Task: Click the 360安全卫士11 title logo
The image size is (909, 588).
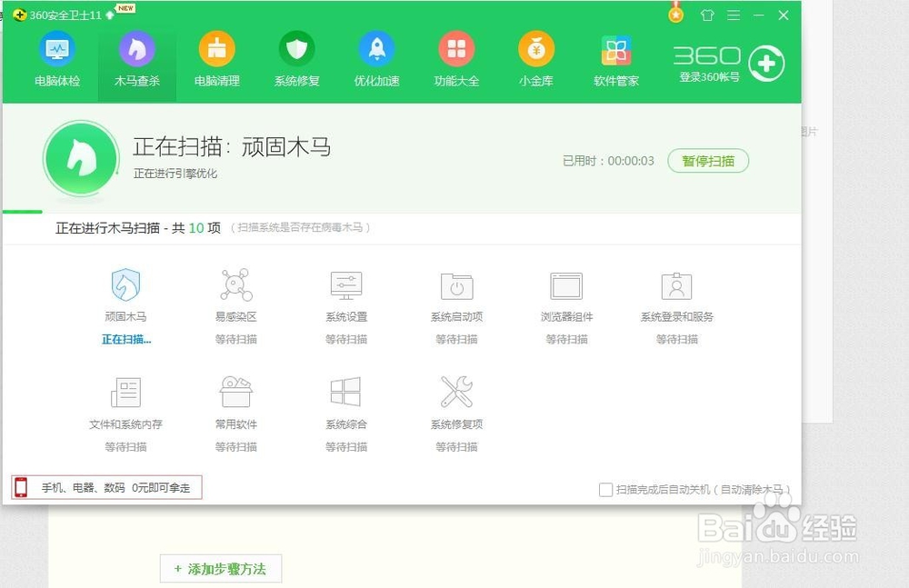Action: [20, 15]
